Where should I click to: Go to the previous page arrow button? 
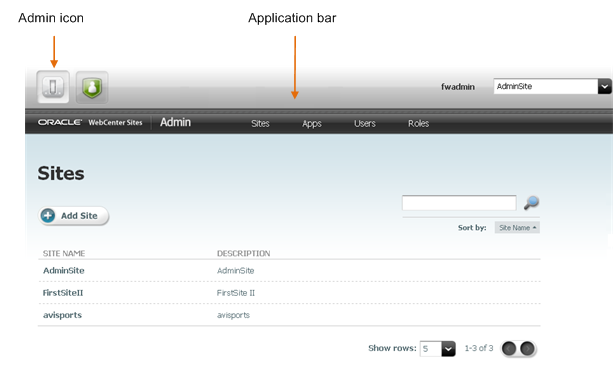[x=509, y=348]
